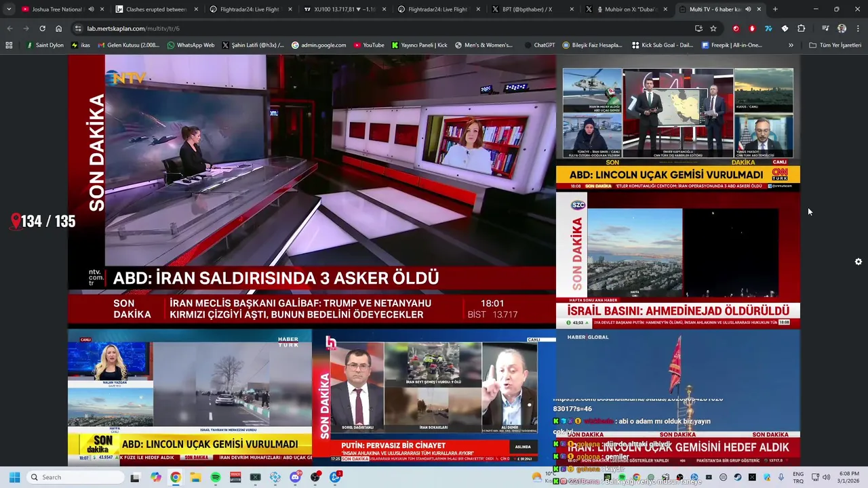Select the Halk TV stream tile
The width and height of the screenshot is (868, 488).
click(434, 396)
